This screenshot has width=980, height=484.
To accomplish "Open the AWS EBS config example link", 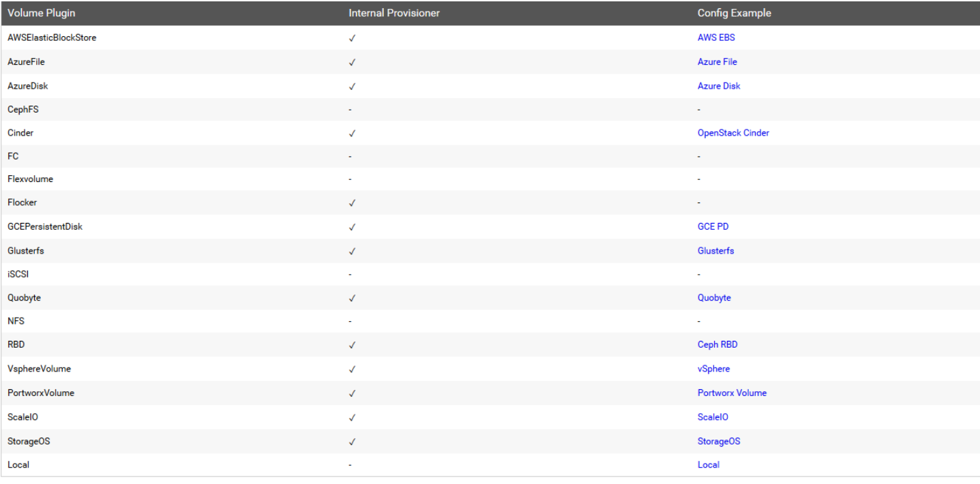I will point(716,37).
